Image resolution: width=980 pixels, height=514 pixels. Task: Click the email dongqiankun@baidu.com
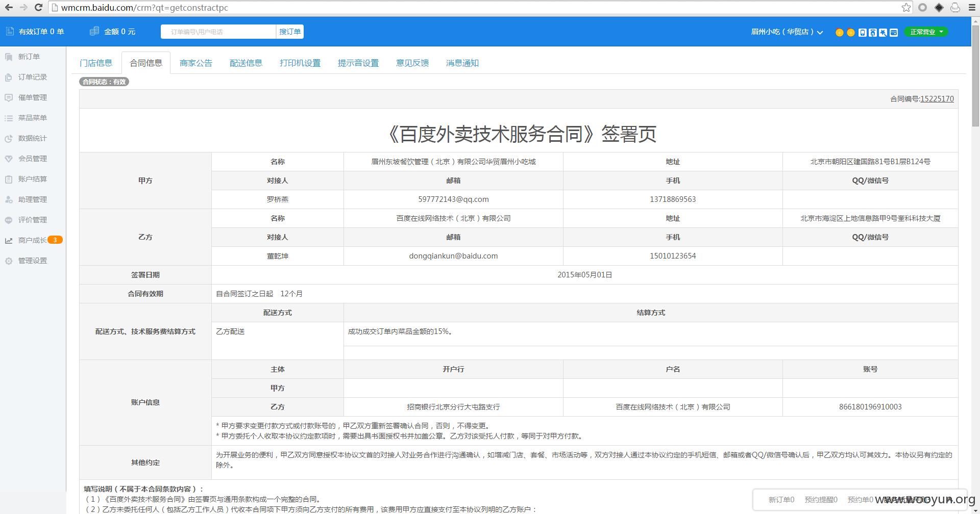453,256
